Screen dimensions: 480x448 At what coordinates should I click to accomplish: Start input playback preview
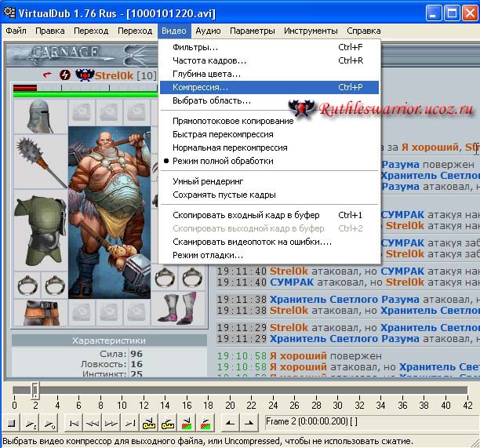pos(31,423)
